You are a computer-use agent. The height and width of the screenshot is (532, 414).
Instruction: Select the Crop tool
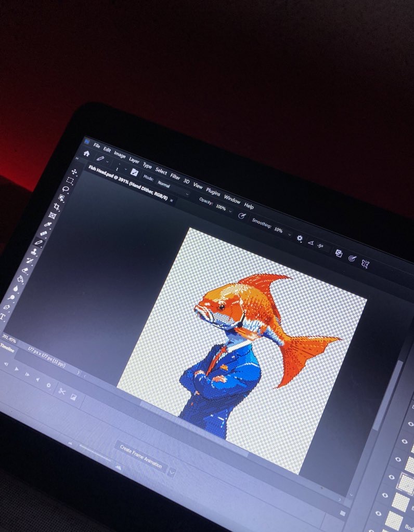[57, 207]
